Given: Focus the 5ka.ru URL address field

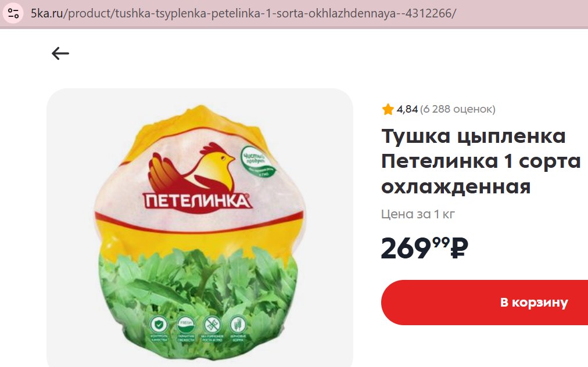Looking at the screenshot, I should point(243,13).
